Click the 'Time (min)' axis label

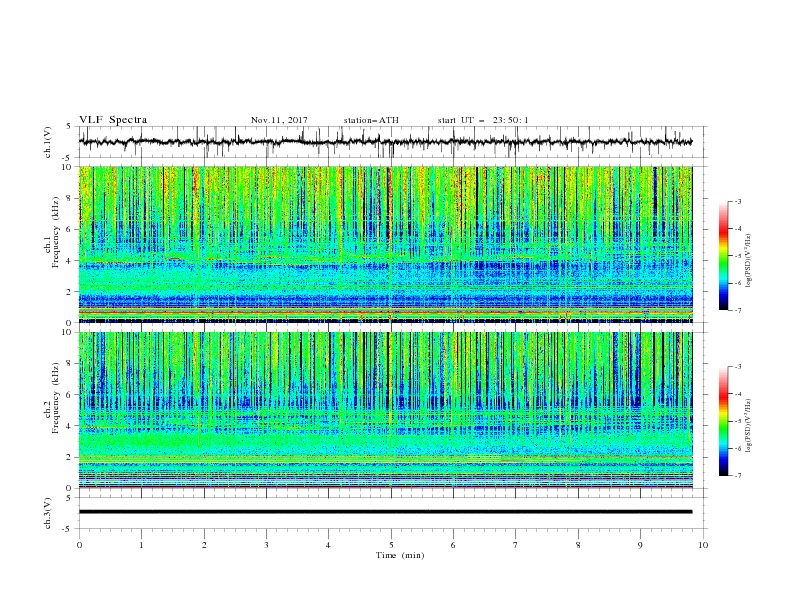point(400,555)
